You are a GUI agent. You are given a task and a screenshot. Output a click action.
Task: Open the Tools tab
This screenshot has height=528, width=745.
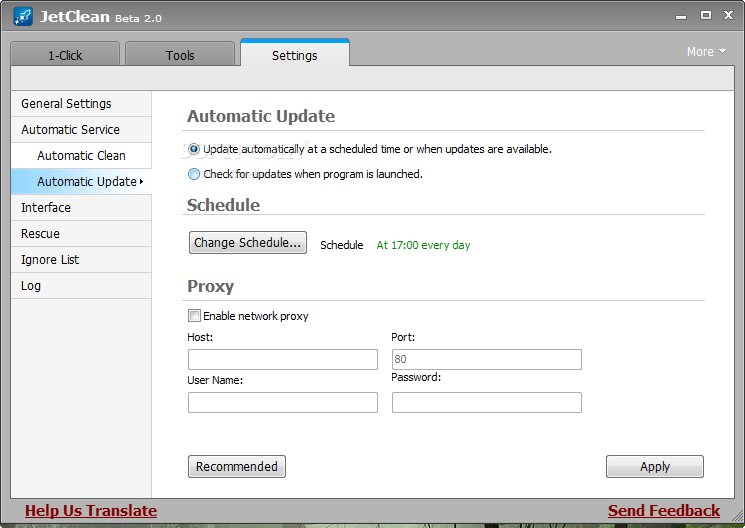pos(180,54)
